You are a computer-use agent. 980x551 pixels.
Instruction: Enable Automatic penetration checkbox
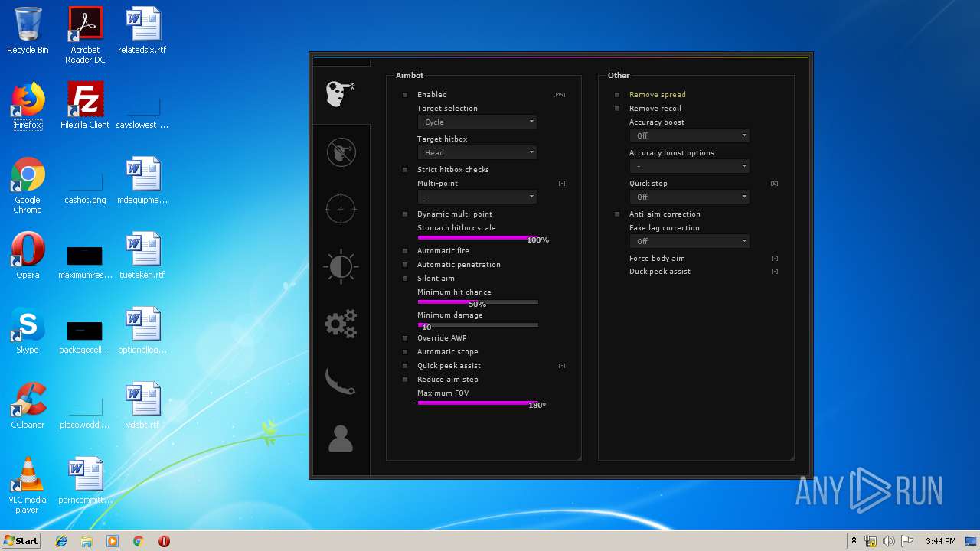(x=405, y=265)
